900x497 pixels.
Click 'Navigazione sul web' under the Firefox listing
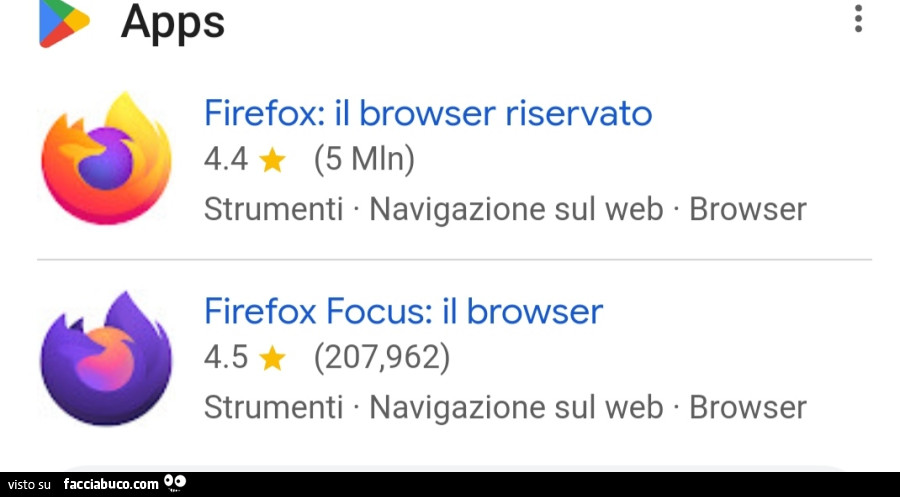[516, 209]
